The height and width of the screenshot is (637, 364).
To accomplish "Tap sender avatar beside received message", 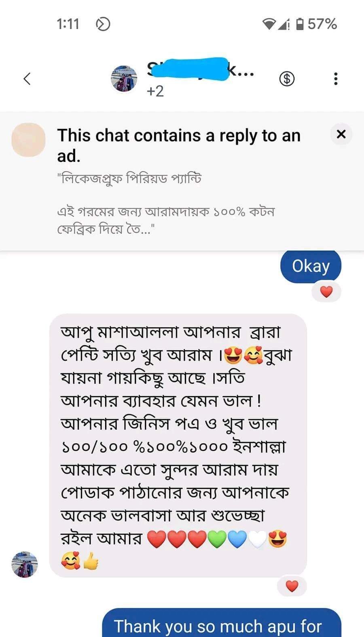I will pos(25,564).
